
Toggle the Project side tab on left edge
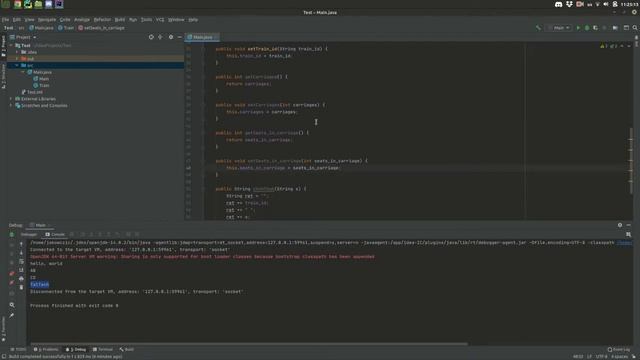point(3,46)
